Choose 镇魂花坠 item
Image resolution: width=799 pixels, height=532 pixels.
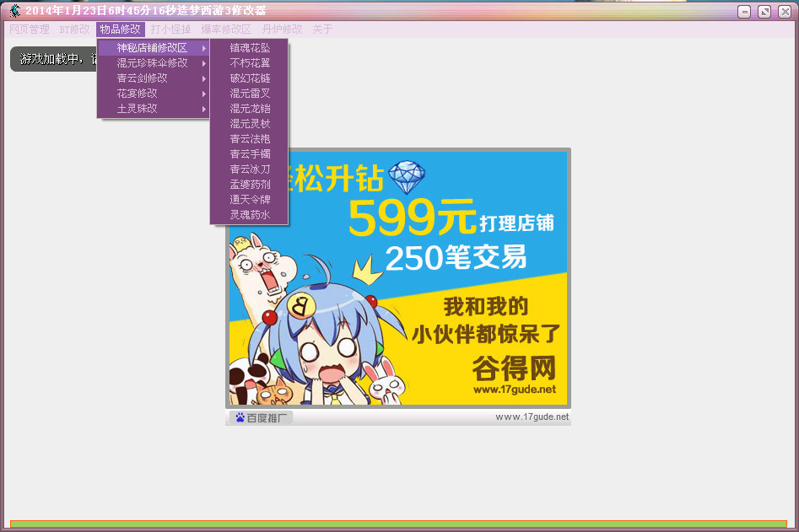click(x=250, y=48)
